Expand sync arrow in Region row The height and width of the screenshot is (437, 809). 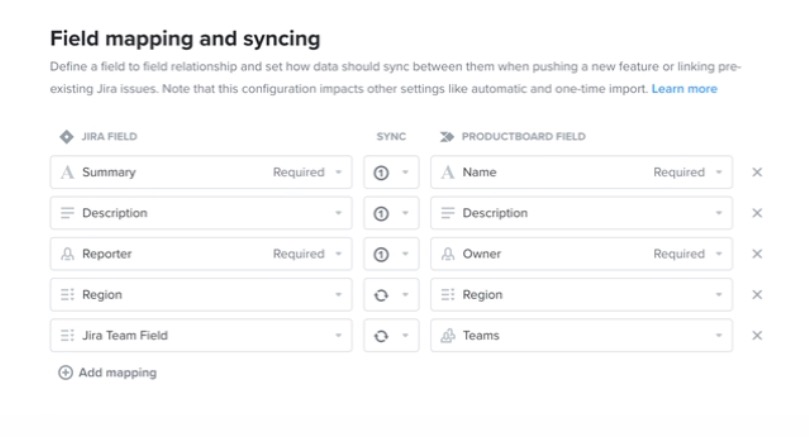[406, 295]
